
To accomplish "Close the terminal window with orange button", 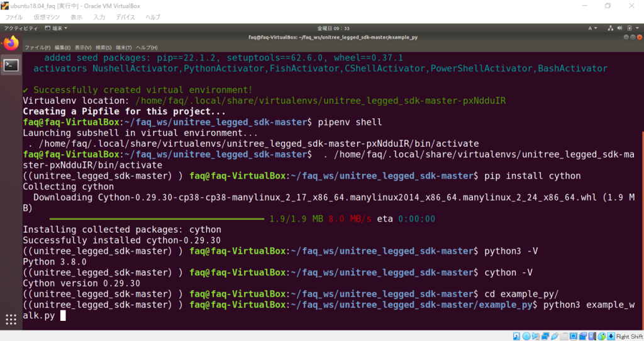I will [639, 37].
